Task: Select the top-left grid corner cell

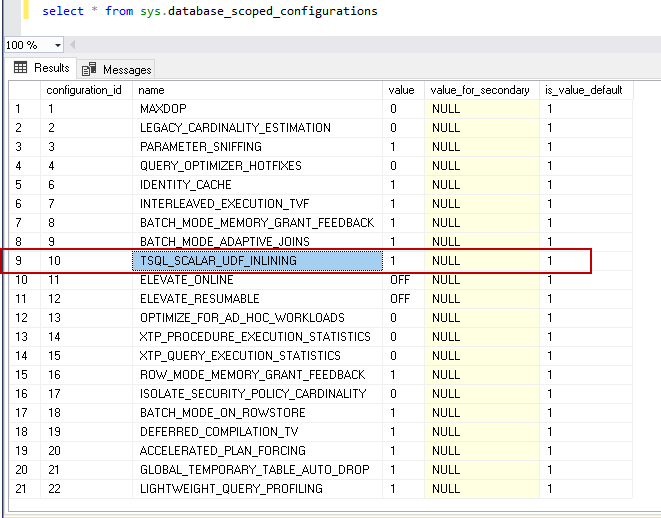Action: tap(22, 90)
